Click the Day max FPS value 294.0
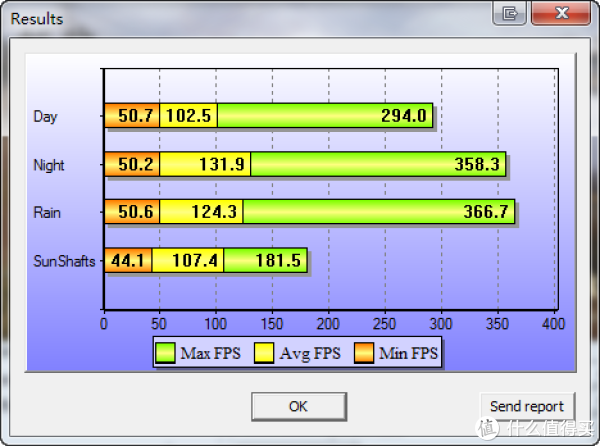 (404, 116)
